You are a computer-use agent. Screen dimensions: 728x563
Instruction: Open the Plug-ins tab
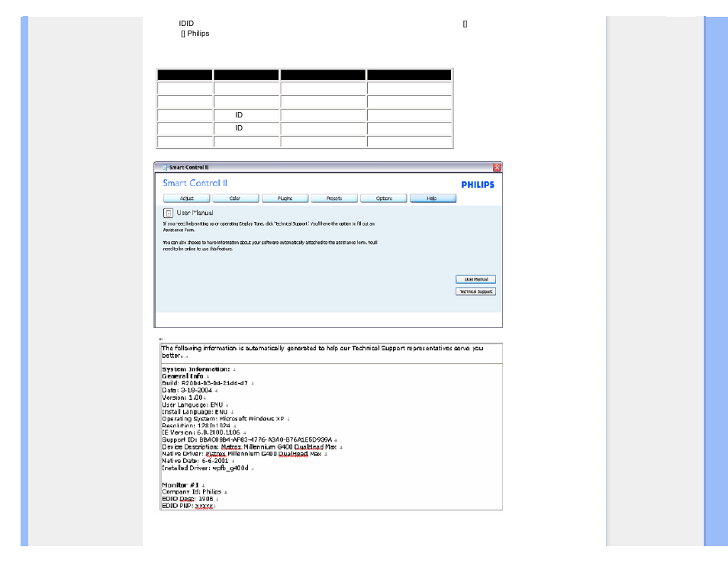point(285,198)
